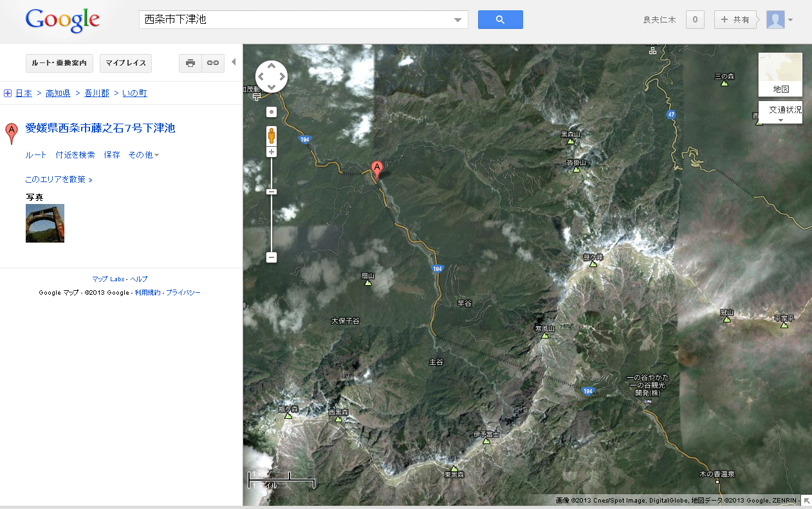Collapse the left side panel arrow
This screenshot has width=812, height=509.
(x=234, y=62)
